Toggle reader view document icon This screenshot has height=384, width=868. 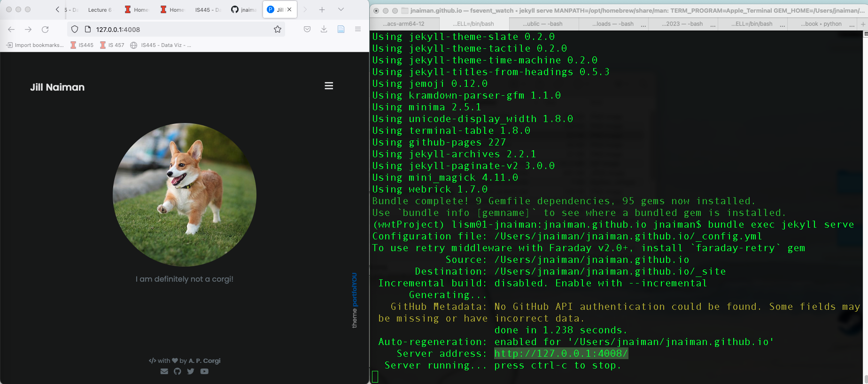tap(341, 29)
